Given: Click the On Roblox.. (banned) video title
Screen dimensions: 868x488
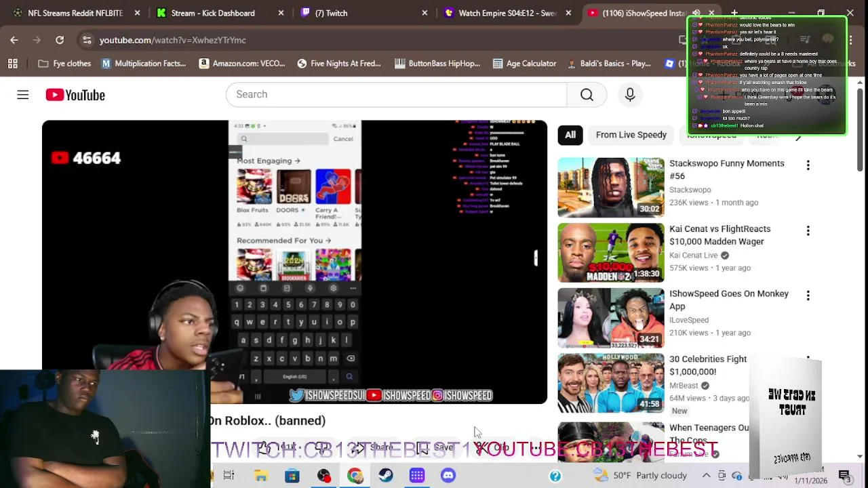Looking at the screenshot, I should click(267, 421).
